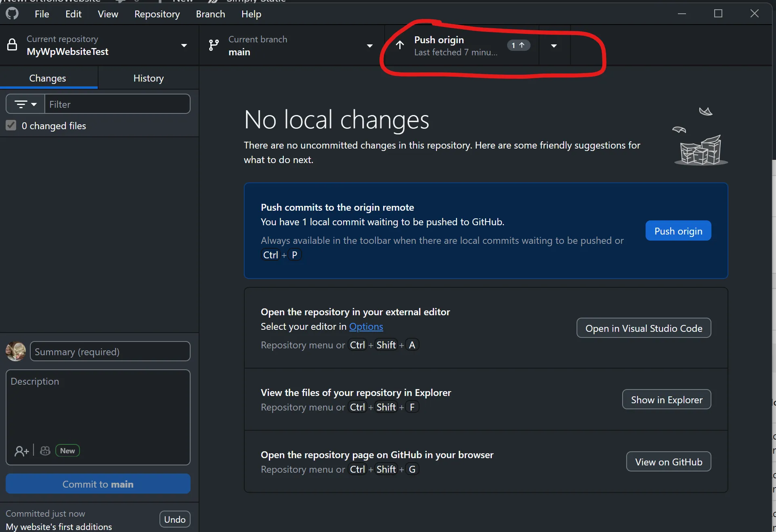Click into the Summary (required) field

coord(110,352)
